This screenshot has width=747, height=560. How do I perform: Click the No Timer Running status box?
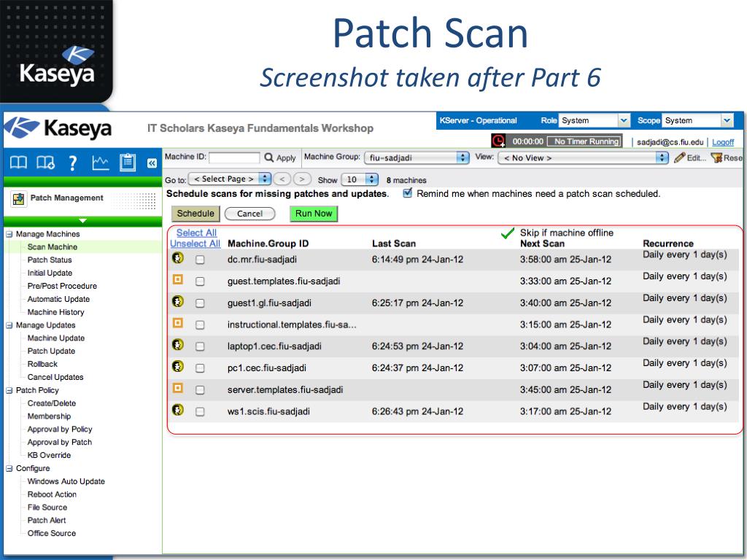click(584, 141)
